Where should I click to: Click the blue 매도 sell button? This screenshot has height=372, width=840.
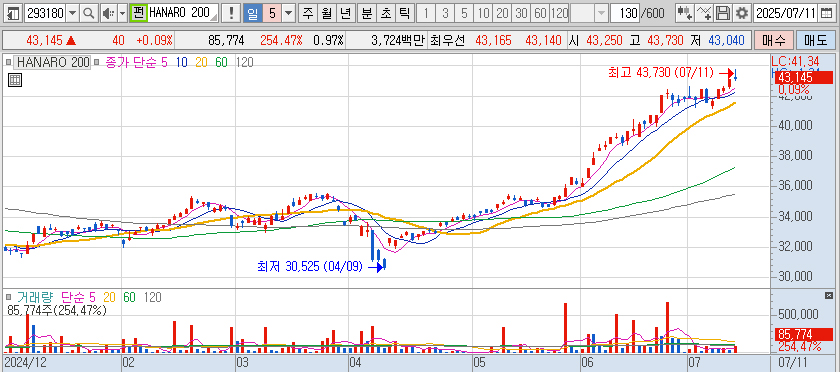click(x=815, y=40)
